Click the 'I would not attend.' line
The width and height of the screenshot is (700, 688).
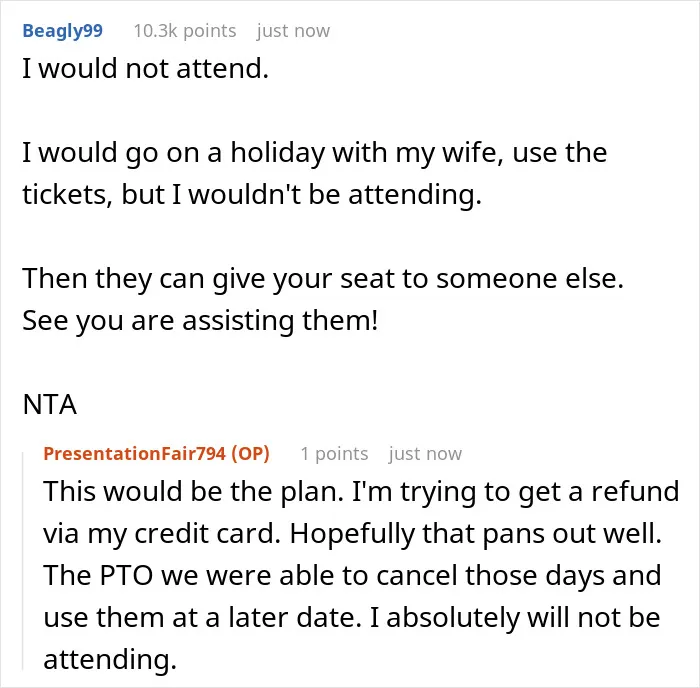146,69
